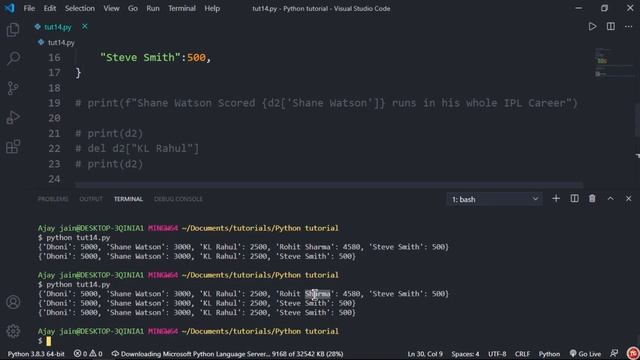
Task: Change indentation via Spaces: 4
Action: (465, 354)
